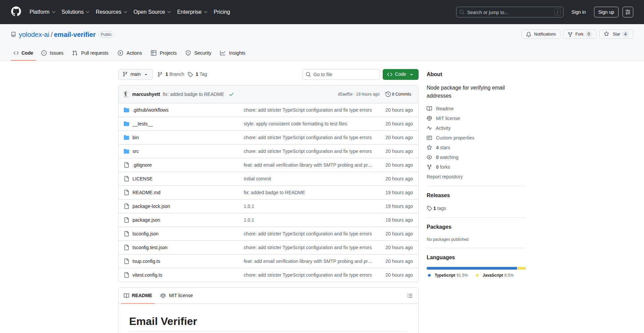Click the Go to file search box
The image size is (644, 333).
click(341, 74)
